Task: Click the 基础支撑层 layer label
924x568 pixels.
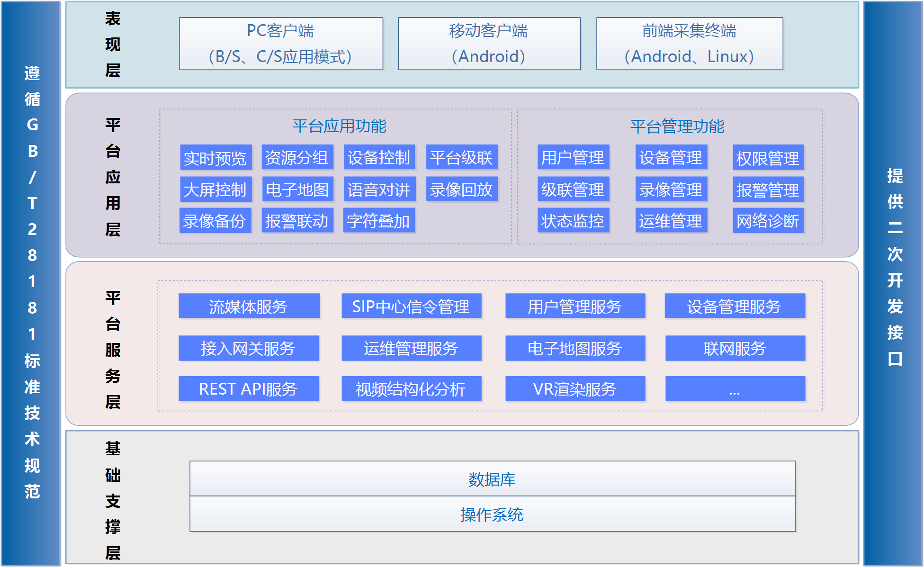Action: [113, 500]
